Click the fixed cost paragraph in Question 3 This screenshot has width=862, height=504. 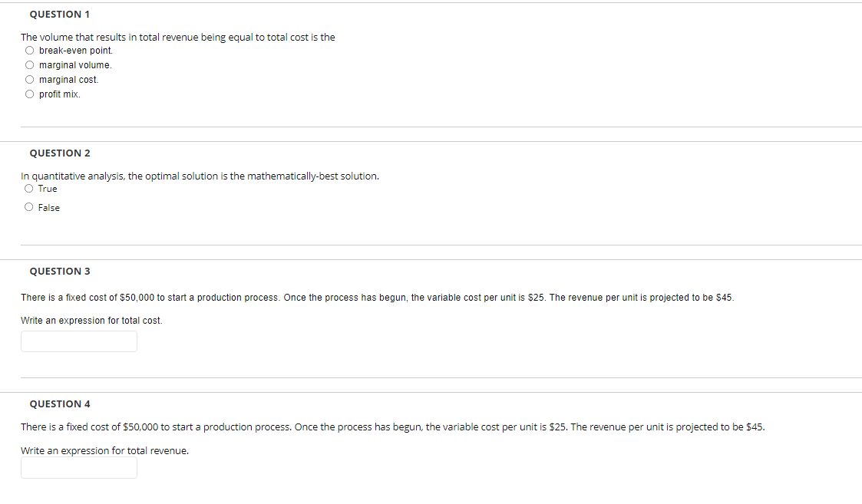pos(377,298)
